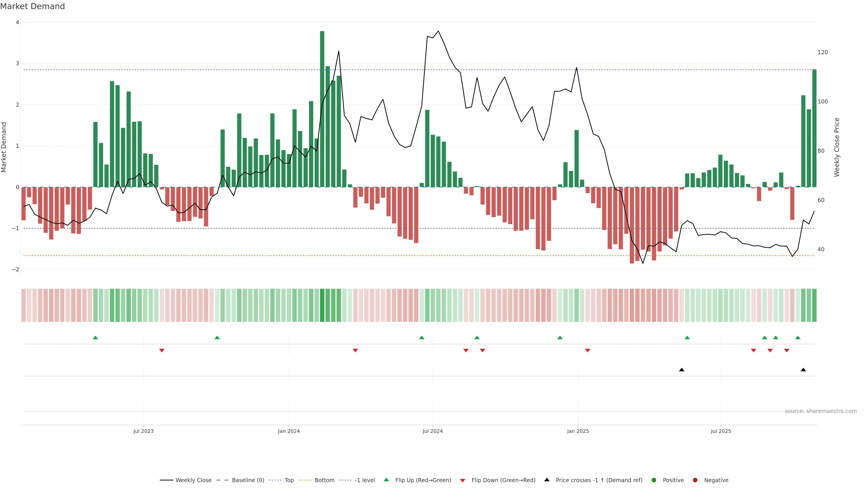
Task: Click the black triangle marker before Jul 2025
Action: (682, 370)
